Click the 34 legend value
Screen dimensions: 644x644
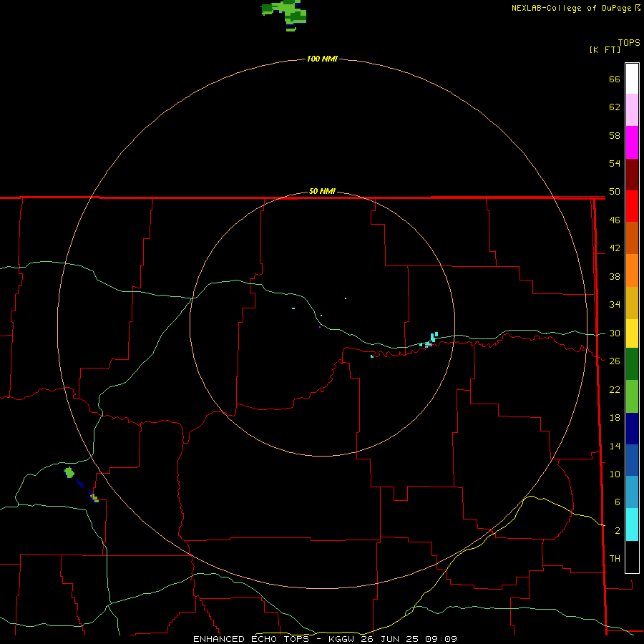point(615,305)
